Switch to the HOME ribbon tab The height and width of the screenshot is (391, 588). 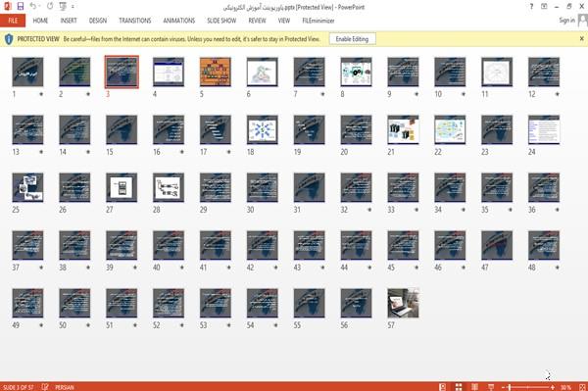pyautogui.click(x=40, y=21)
